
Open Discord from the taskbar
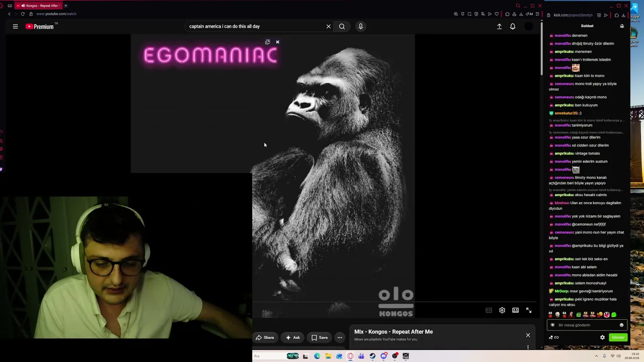click(x=384, y=356)
